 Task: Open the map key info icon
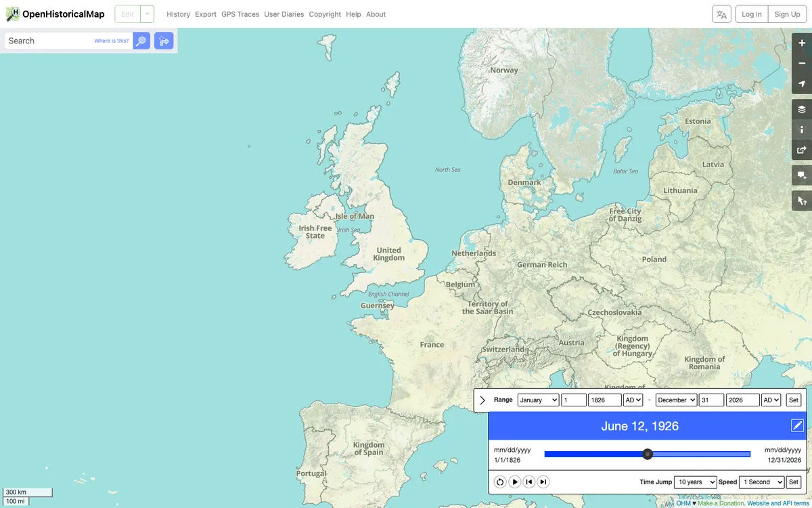pos(802,129)
